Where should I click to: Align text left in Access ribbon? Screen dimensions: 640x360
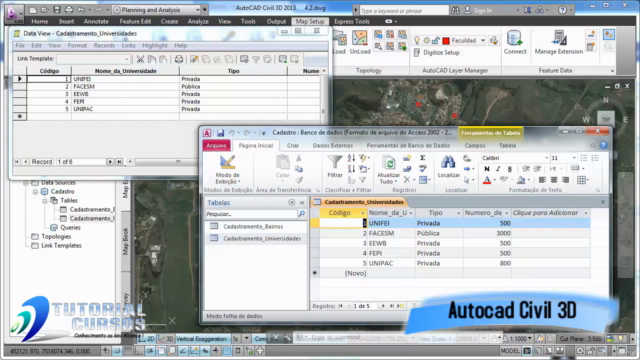point(542,180)
